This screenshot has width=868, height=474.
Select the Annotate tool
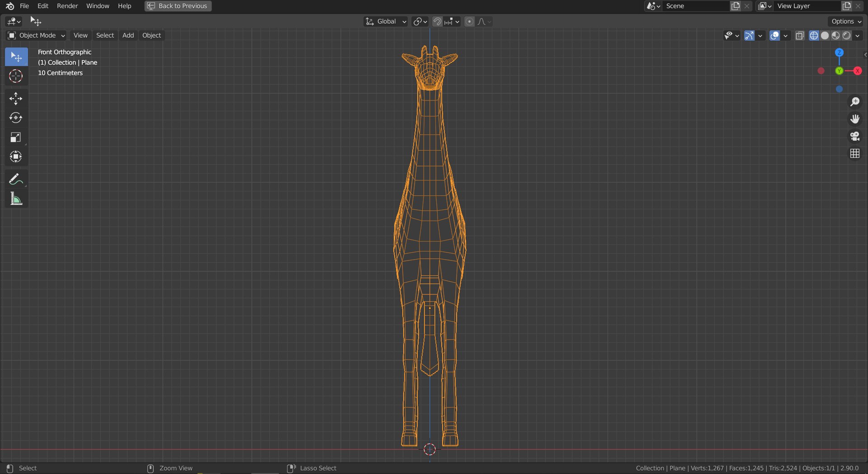[16, 180]
